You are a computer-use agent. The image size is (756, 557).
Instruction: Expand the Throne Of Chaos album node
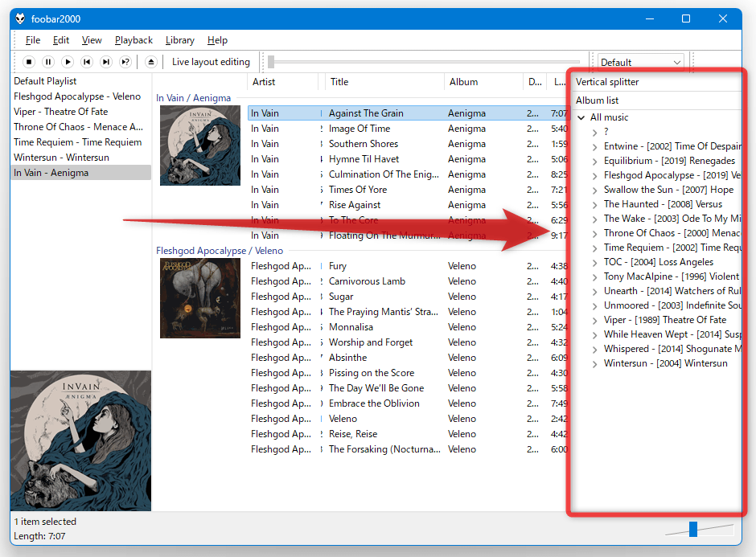(595, 233)
